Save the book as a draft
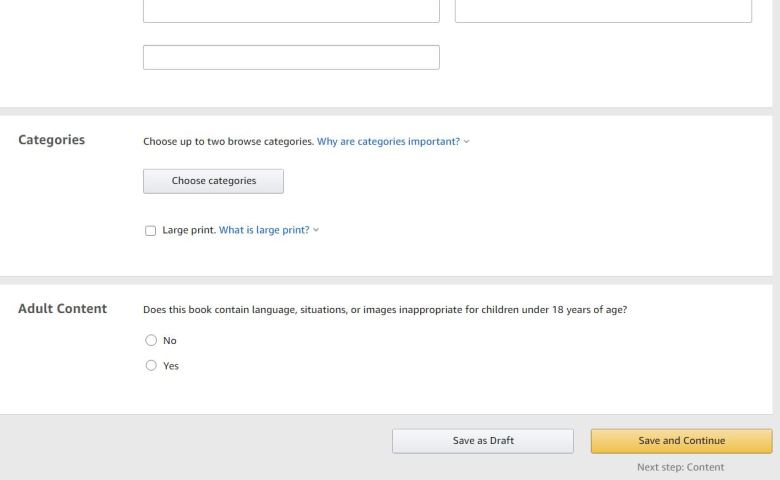Image resolution: width=780 pixels, height=480 pixels. click(x=482, y=441)
